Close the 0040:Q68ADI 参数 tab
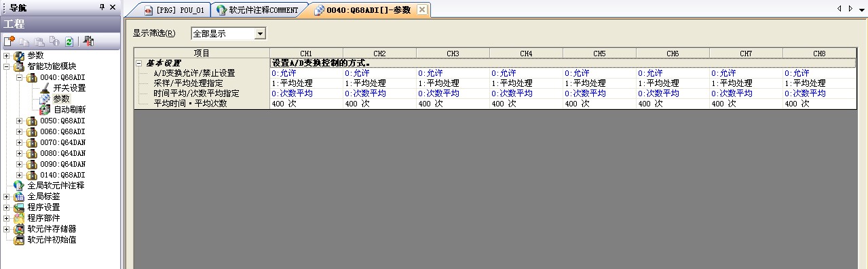868x269 pixels. coord(421,9)
